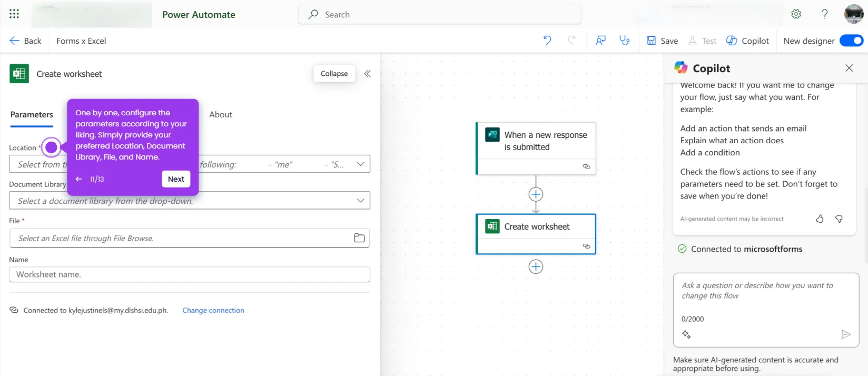This screenshot has width=868, height=376.
Task: Open the File browse folder icon
Action: pos(359,238)
